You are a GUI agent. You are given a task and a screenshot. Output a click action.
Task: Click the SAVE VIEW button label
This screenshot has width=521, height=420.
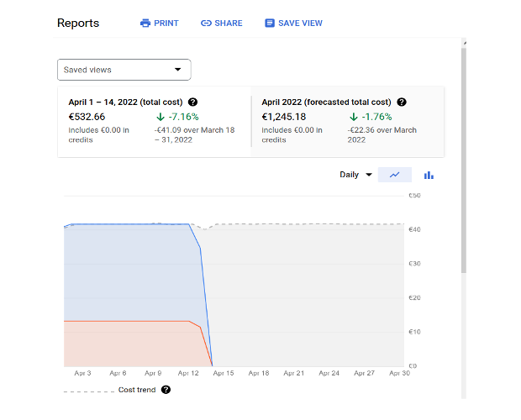click(x=300, y=24)
